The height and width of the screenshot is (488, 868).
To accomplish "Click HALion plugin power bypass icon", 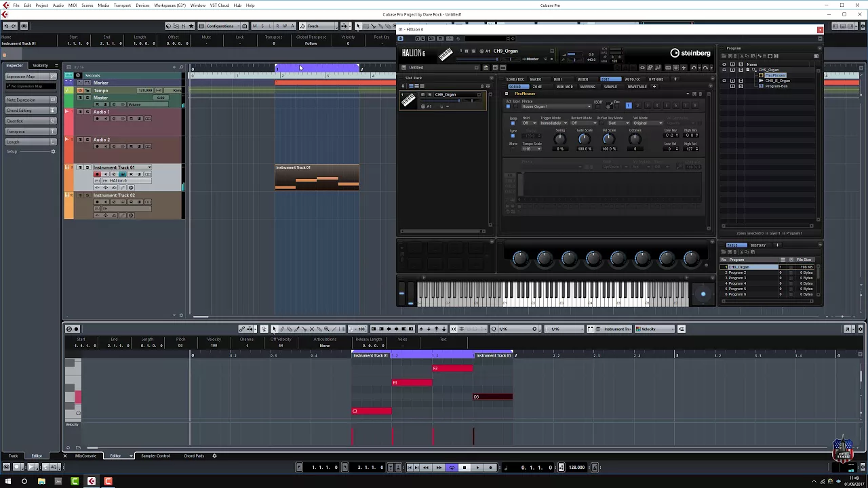I will click(x=400, y=38).
